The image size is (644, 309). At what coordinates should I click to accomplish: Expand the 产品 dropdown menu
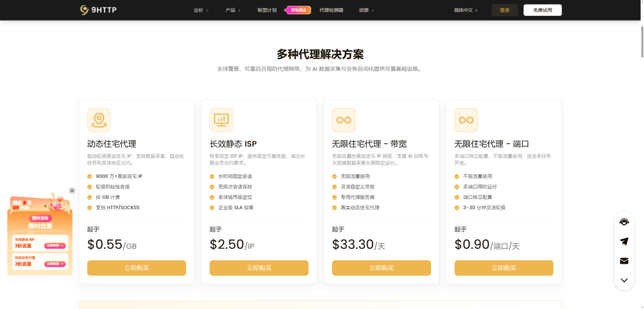pyautogui.click(x=233, y=10)
